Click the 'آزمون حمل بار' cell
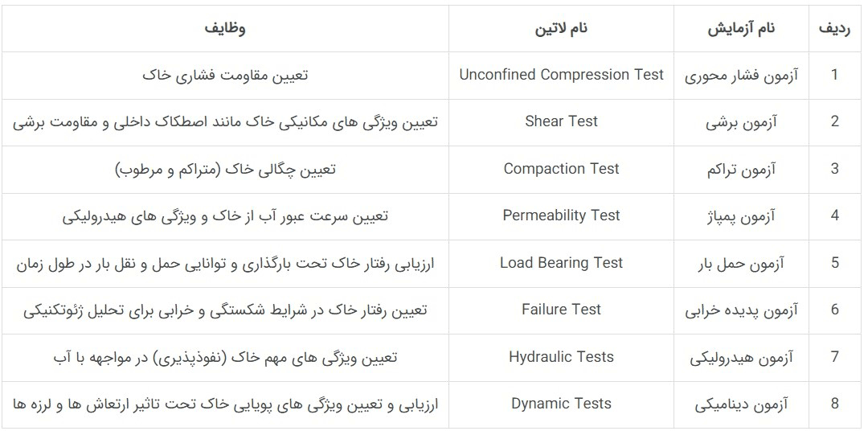The image size is (868, 435). (x=741, y=264)
